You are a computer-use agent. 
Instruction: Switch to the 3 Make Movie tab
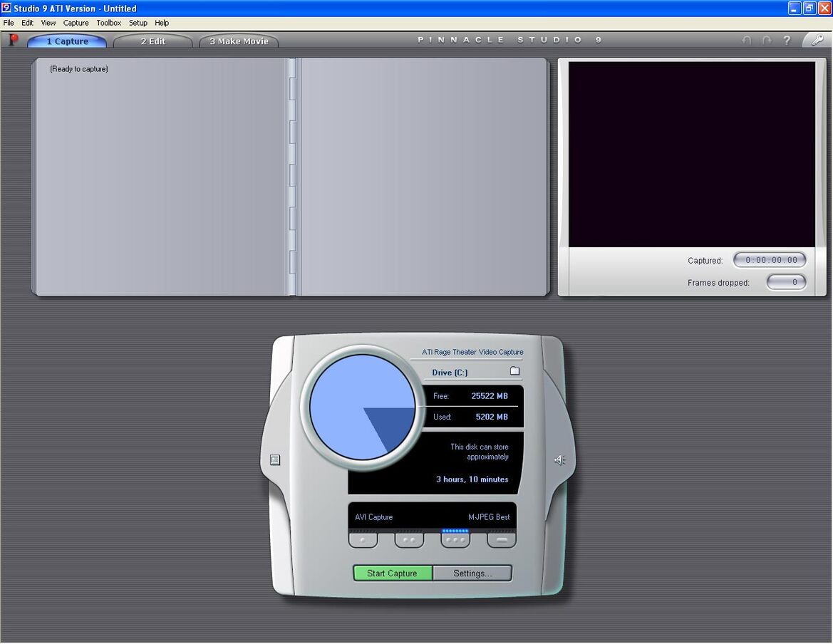tap(239, 41)
